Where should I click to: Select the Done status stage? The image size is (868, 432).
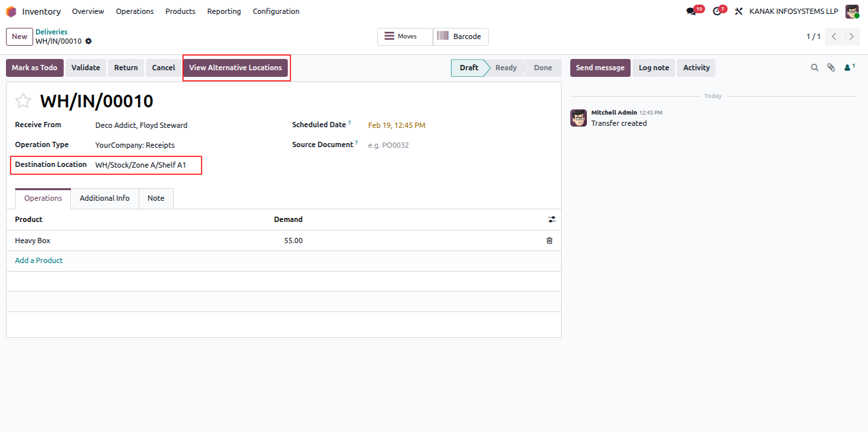click(x=543, y=68)
